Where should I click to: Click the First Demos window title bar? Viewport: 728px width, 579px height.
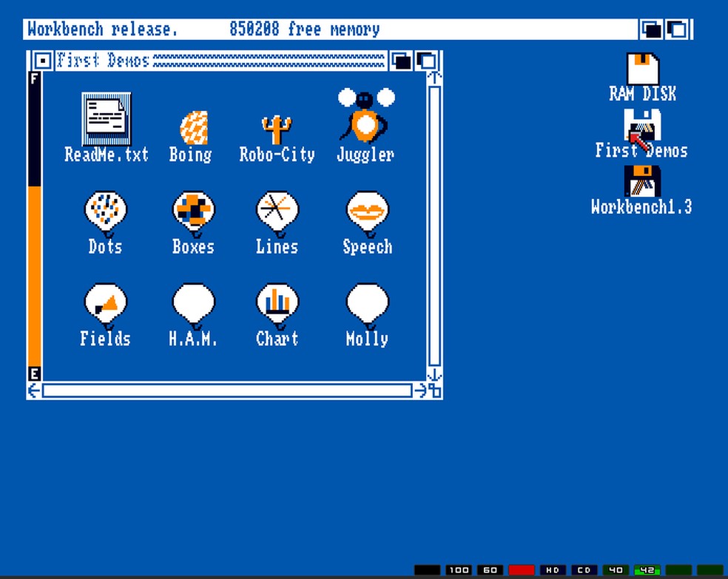pyautogui.click(x=221, y=61)
